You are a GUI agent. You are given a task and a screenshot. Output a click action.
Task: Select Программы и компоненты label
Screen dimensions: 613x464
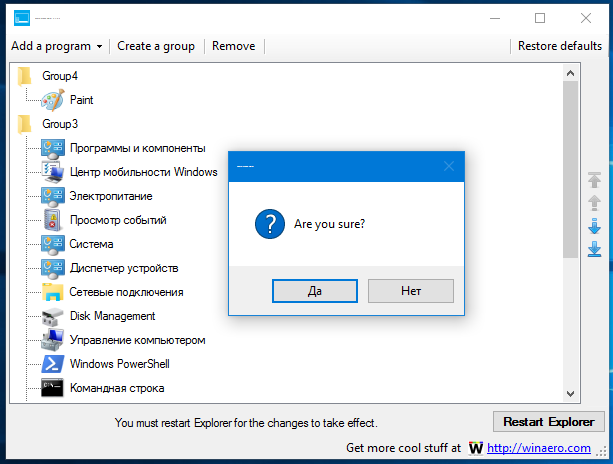[138, 148]
